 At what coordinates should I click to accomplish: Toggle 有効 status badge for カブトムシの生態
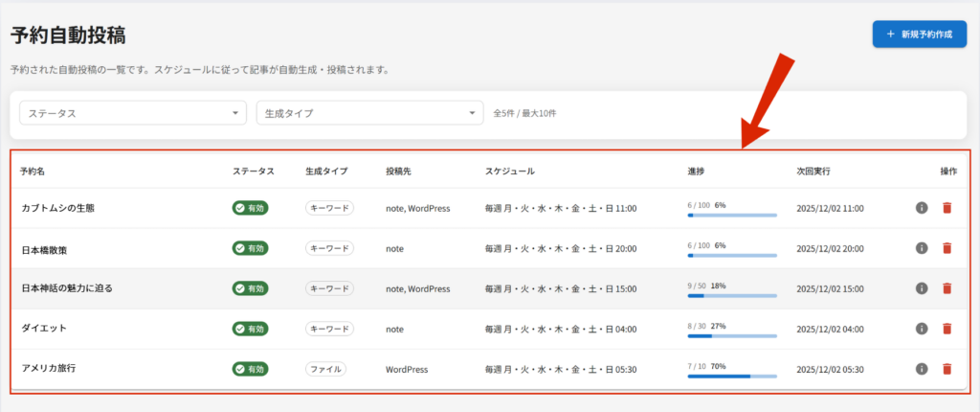click(251, 208)
